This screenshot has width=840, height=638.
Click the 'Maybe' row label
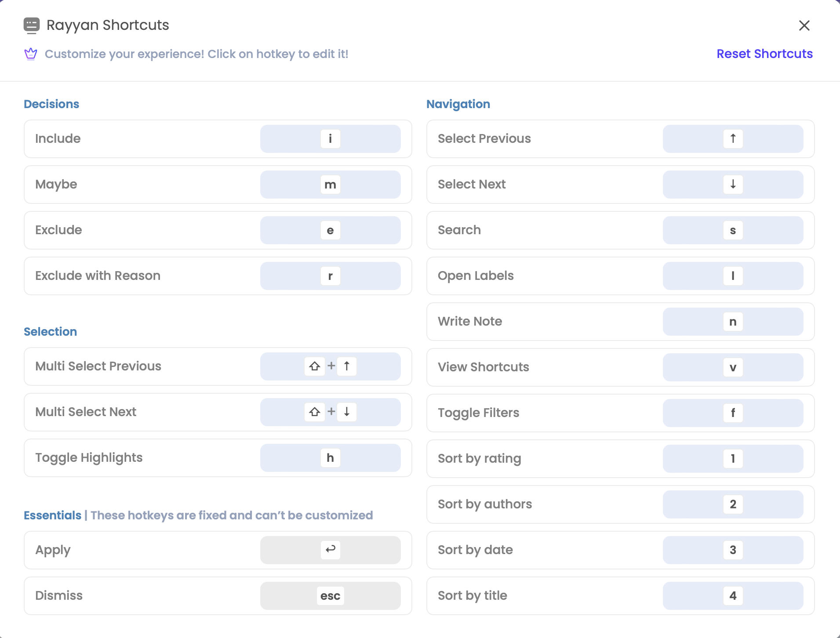point(56,185)
